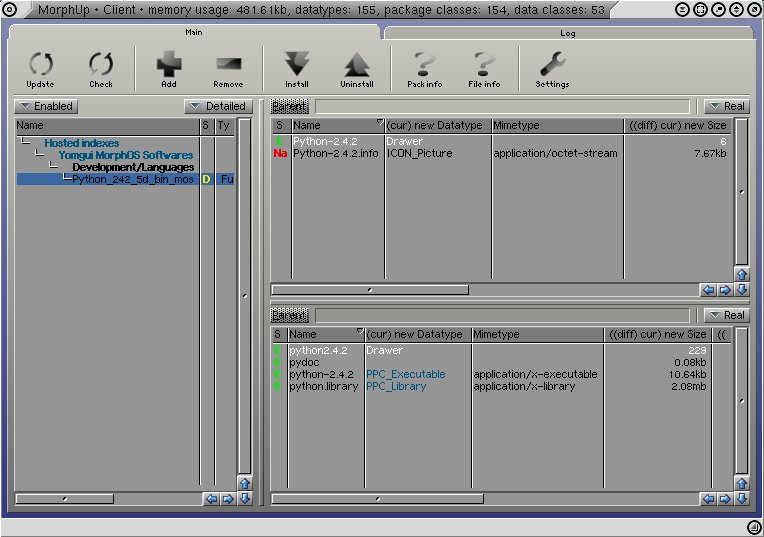Click the Add package icon
Image resolution: width=764 pixels, height=537 pixels.
click(x=169, y=69)
